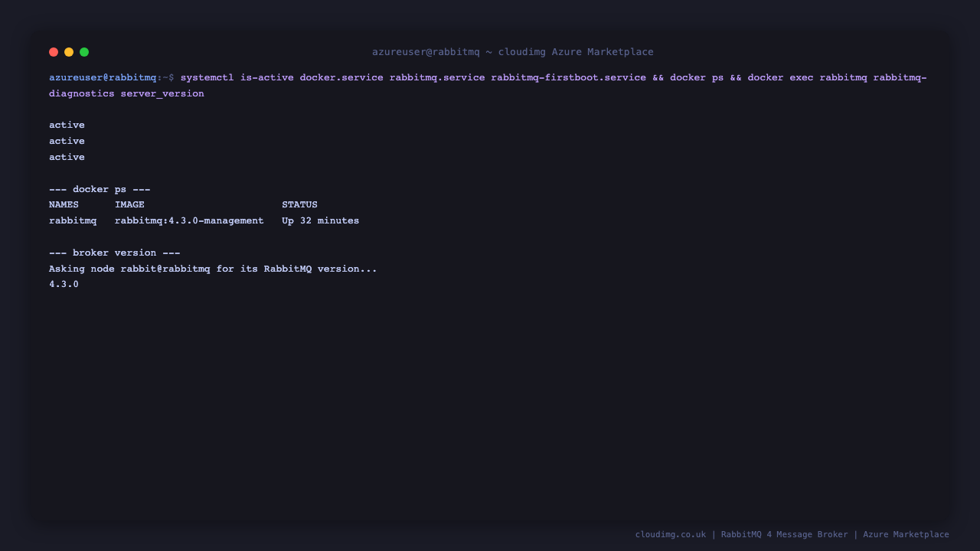Viewport: 980px width, 551px height.
Task: Click the yellow minimize window dot
Action: 69,52
